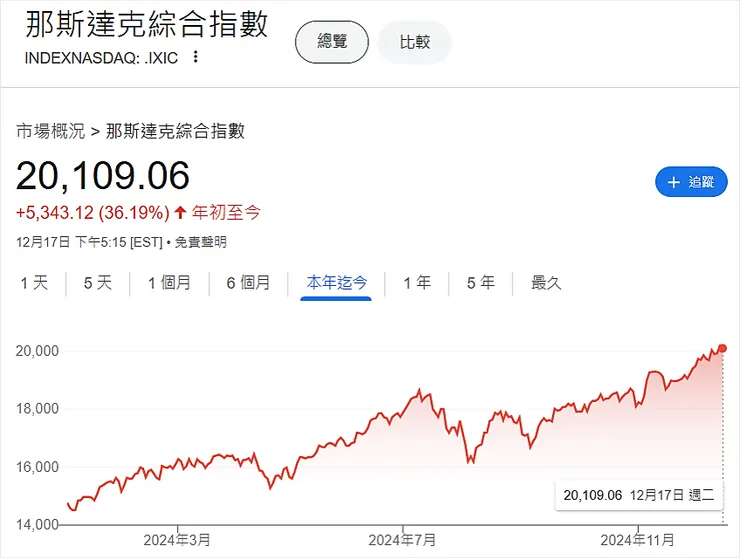740x558 pixels.
Task: Select the 最久 max range tab
Action: click(546, 283)
